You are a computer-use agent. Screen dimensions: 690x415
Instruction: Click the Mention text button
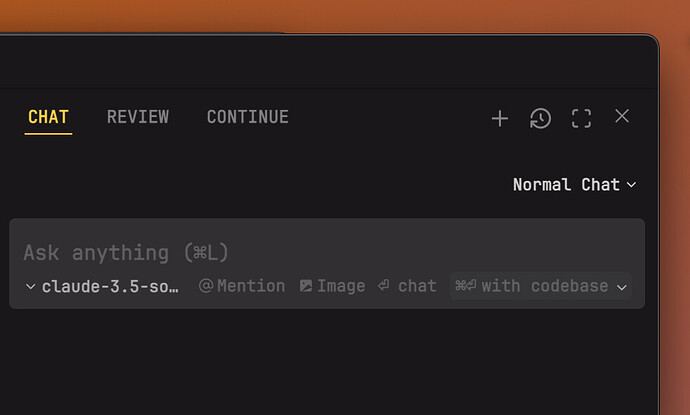tap(251, 286)
